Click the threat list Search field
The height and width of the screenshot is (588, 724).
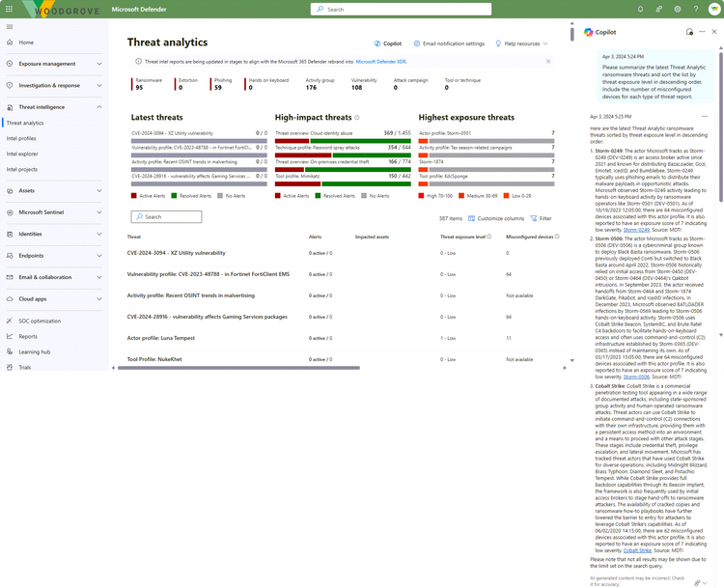coord(166,216)
